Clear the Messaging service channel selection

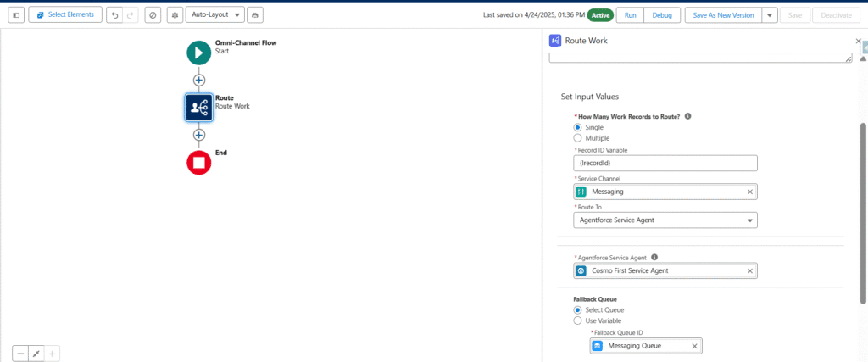[x=749, y=192]
